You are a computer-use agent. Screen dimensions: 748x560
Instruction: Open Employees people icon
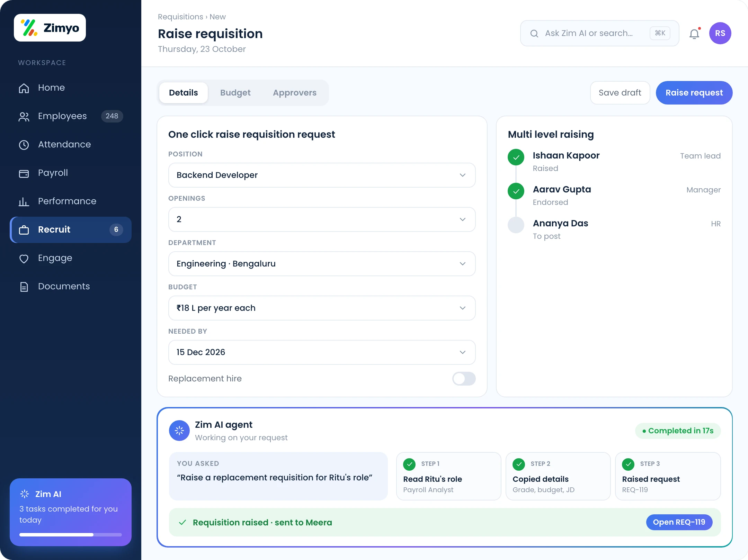click(x=24, y=117)
